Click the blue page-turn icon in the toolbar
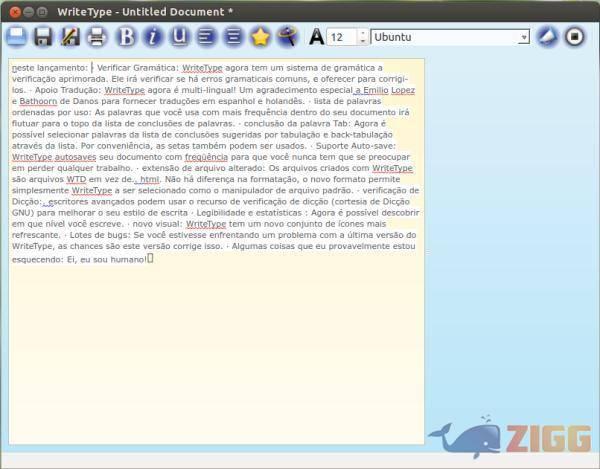This screenshot has height=469, width=600. pyautogui.click(x=547, y=37)
